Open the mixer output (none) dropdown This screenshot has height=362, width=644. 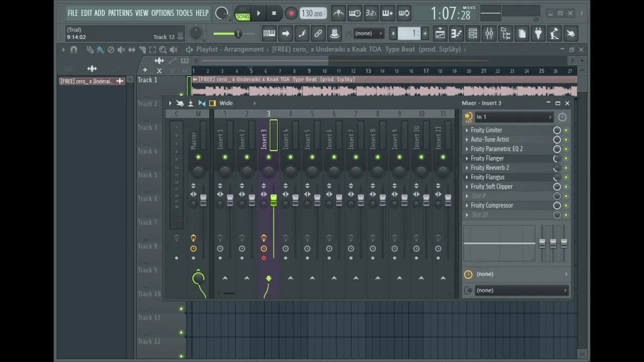click(x=521, y=291)
